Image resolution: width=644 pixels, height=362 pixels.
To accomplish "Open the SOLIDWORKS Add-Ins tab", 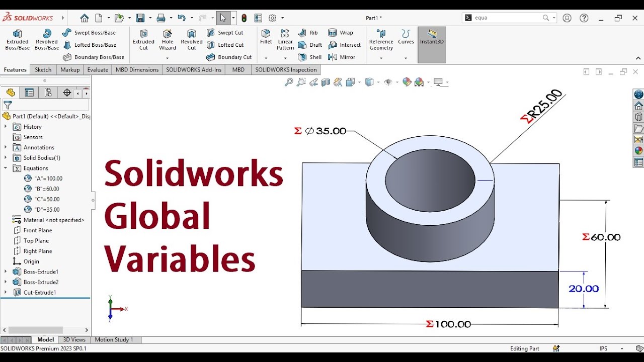I will click(x=194, y=70).
